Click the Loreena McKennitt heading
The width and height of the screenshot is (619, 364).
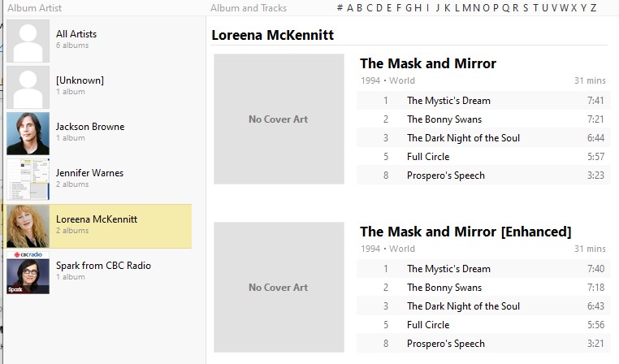click(272, 35)
